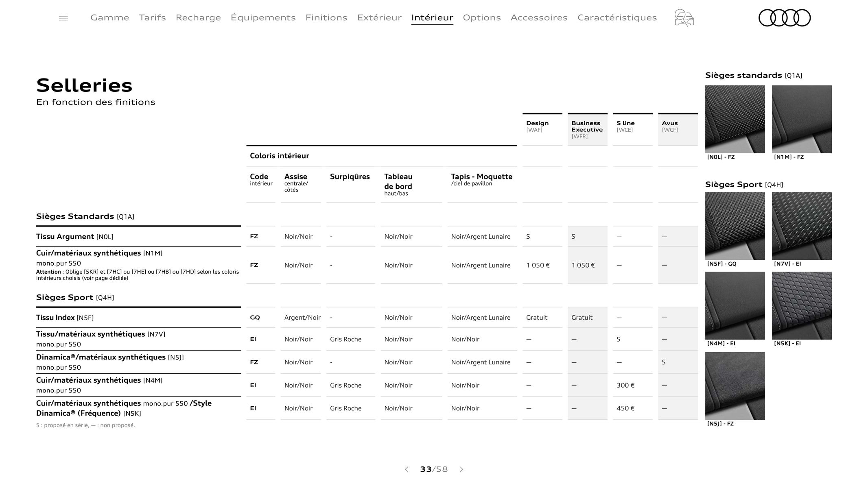This screenshot has width=868, height=488.
Task: Click the Tapis - Moquette header
Action: click(x=482, y=176)
